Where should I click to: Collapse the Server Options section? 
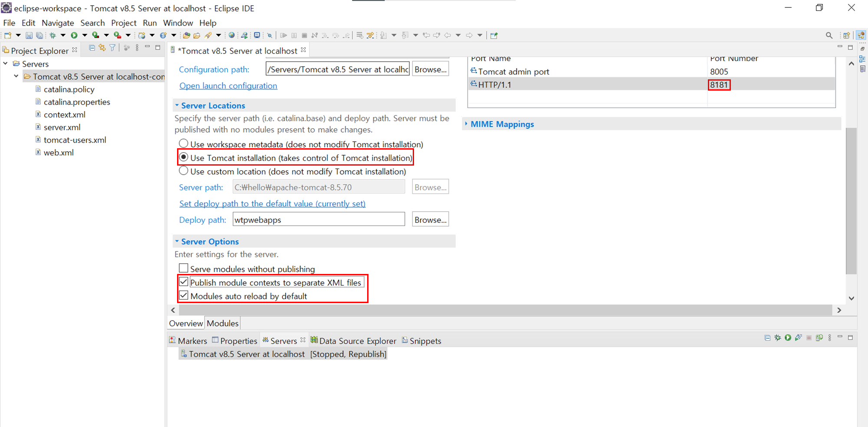[x=177, y=241]
